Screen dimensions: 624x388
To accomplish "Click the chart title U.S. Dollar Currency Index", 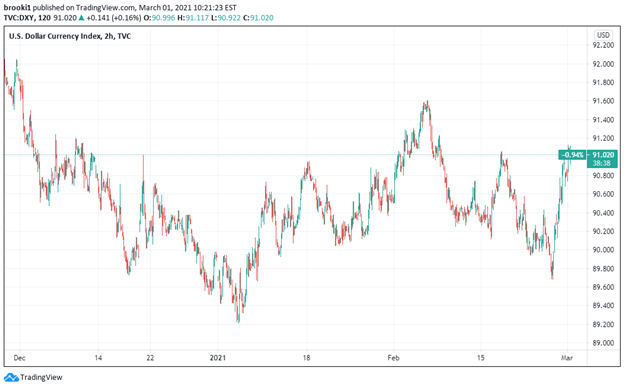I will point(55,36).
